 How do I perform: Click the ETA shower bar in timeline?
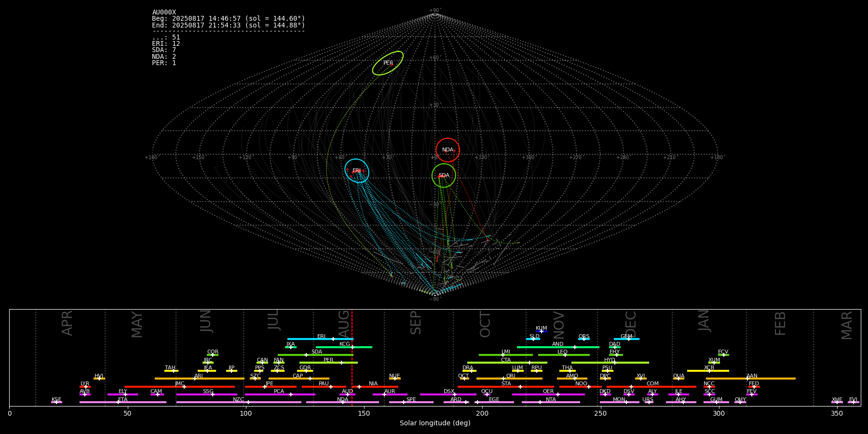click(123, 402)
